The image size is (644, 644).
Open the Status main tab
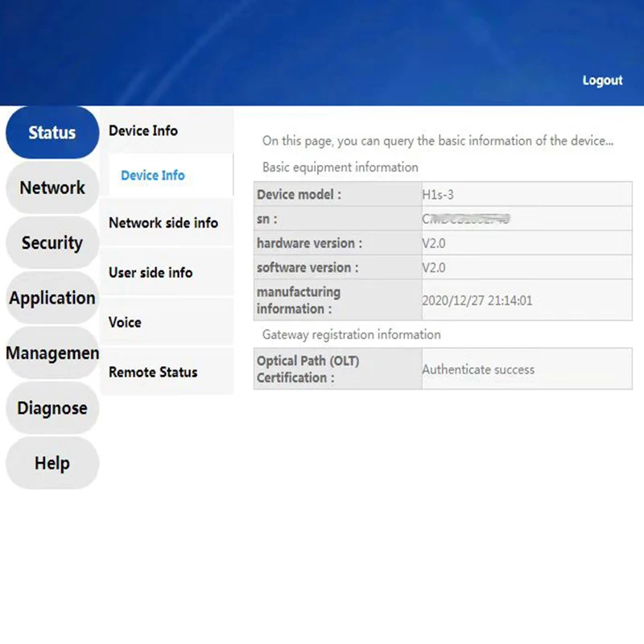click(x=52, y=133)
